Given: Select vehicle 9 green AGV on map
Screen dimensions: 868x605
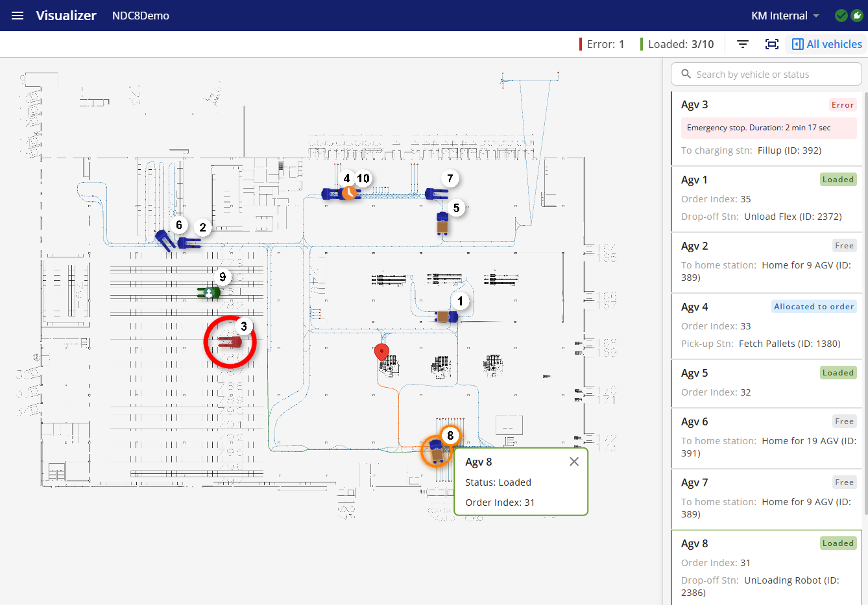Looking at the screenshot, I should (209, 292).
